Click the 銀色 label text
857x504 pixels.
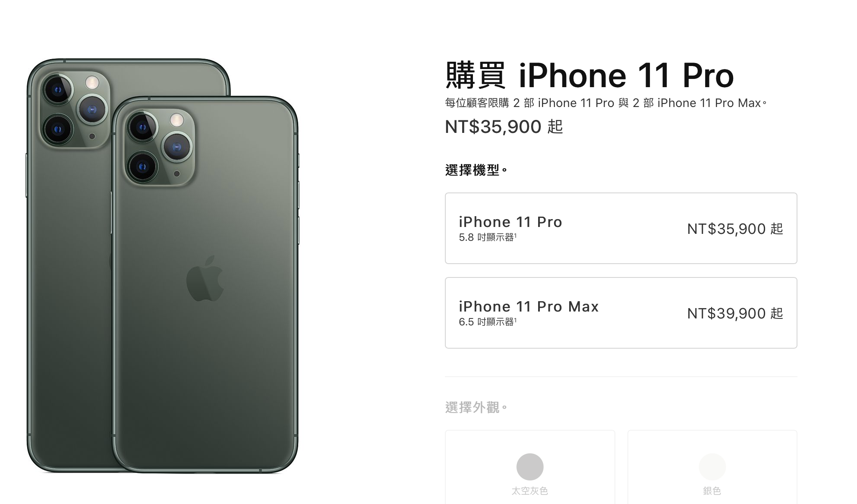pyautogui.click(x=712, y=491)
